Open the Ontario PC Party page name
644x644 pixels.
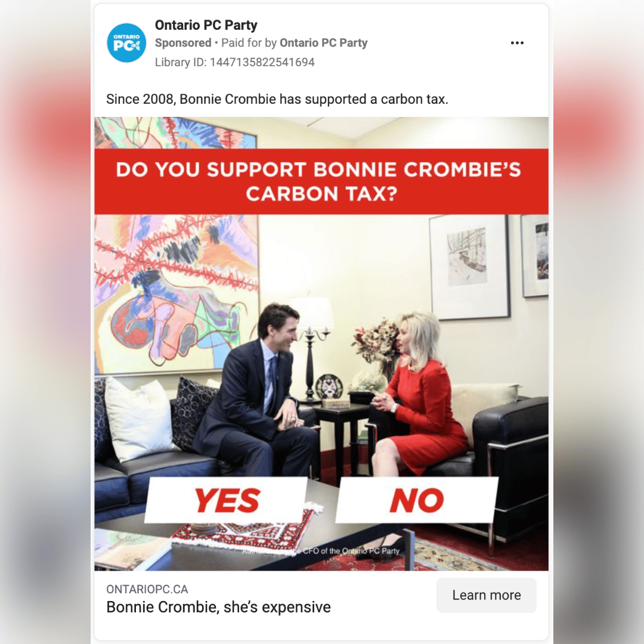click(x=206, y=25)
